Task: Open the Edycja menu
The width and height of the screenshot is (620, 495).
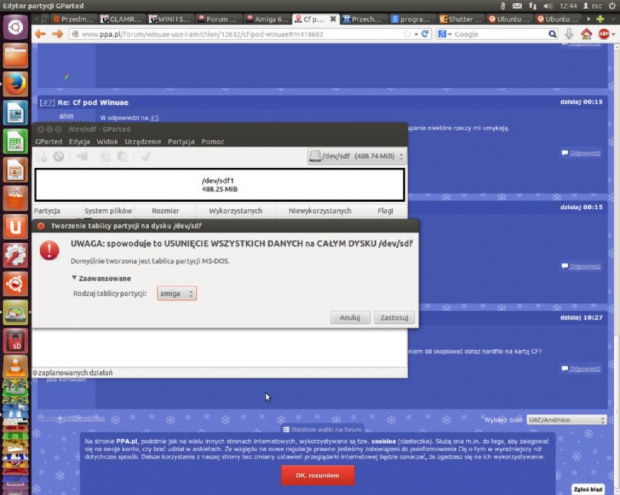Action: (79, 142)
